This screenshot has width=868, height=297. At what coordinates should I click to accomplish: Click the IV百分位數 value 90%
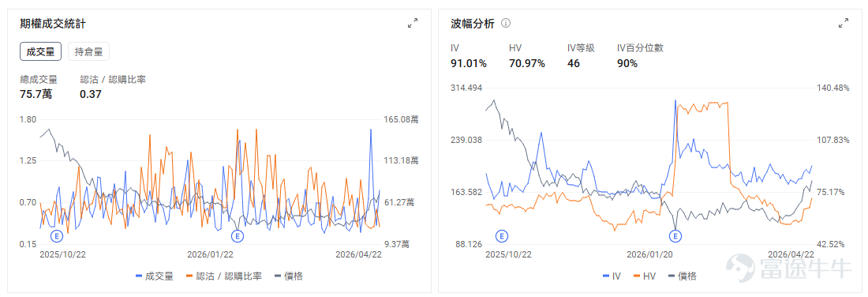click(x=627, y=64)
